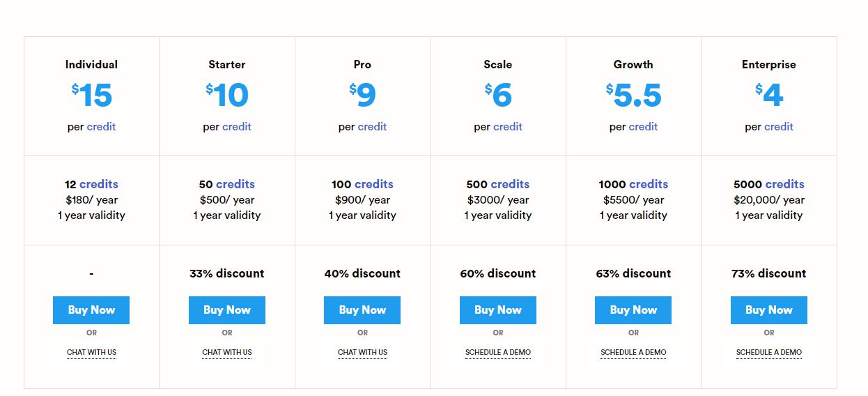Select the 5000 credits link in Enterprise

(784, 184)
